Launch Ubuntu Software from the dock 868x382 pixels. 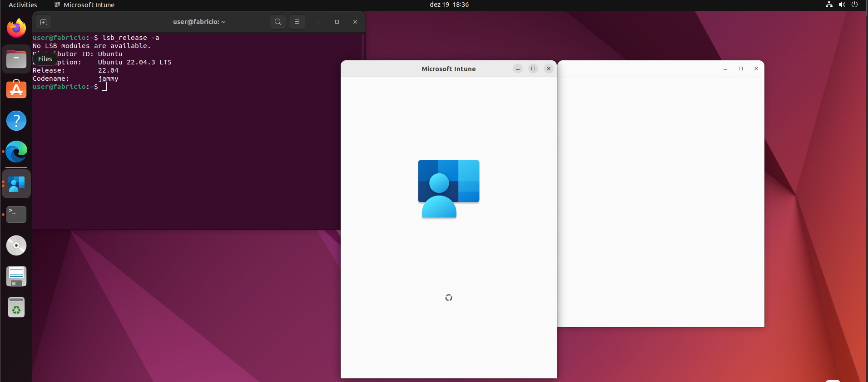click(x=16, y=89)
